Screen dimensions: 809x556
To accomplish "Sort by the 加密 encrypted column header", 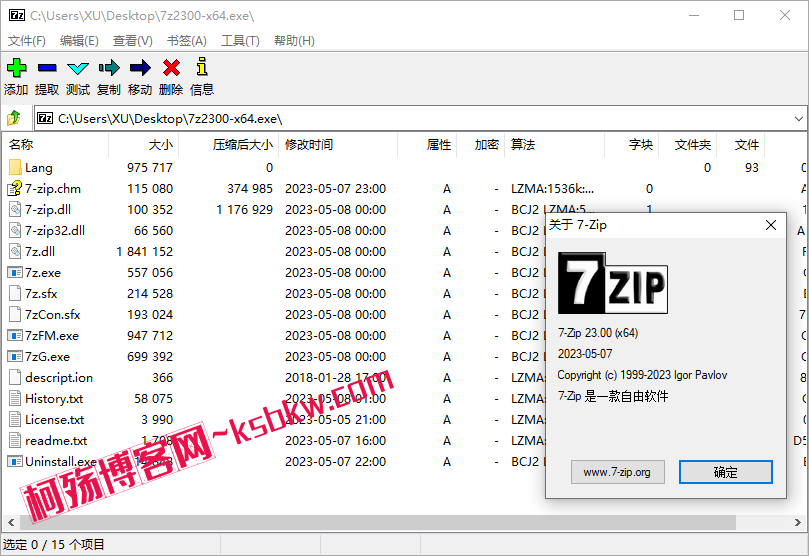I will point(480,145).
